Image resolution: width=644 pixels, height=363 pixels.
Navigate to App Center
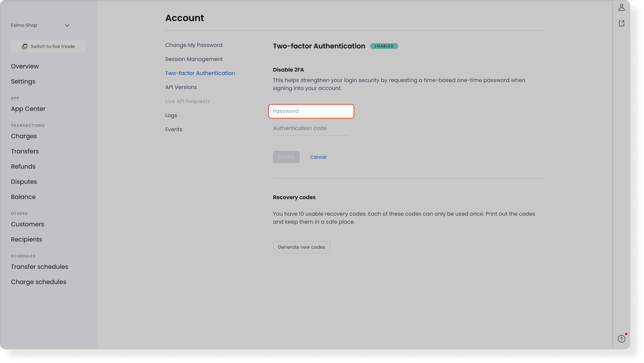(x=28, y=109)
